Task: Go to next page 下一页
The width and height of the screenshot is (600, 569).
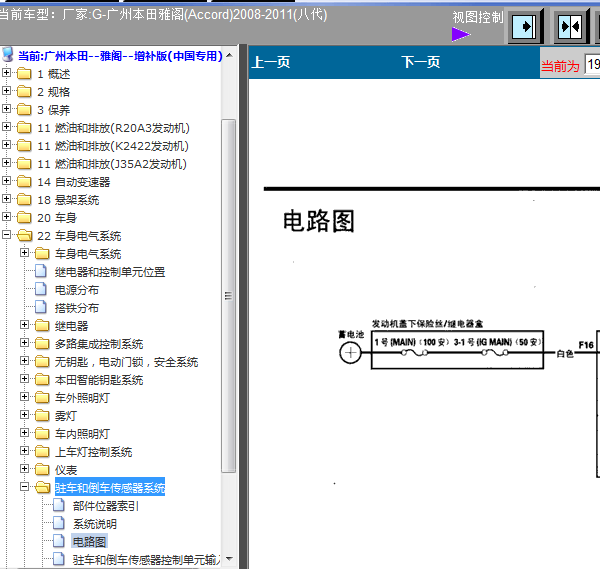Action: [421, 62]
